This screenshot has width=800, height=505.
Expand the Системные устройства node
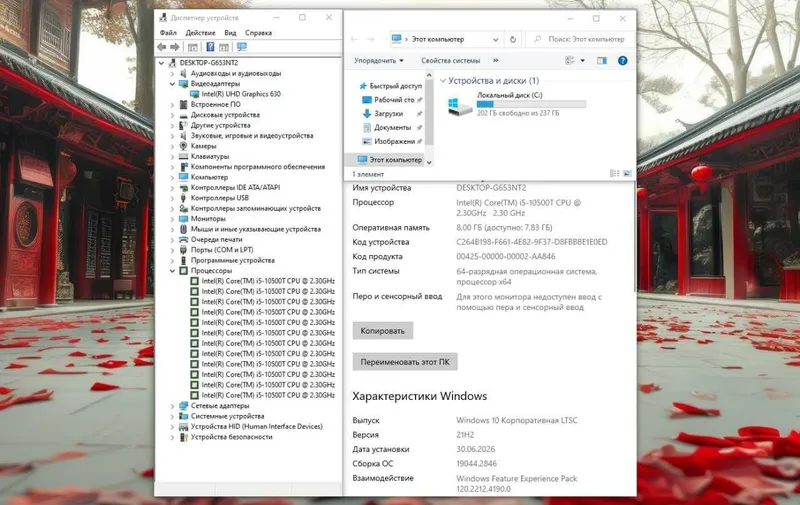point(172,416)
